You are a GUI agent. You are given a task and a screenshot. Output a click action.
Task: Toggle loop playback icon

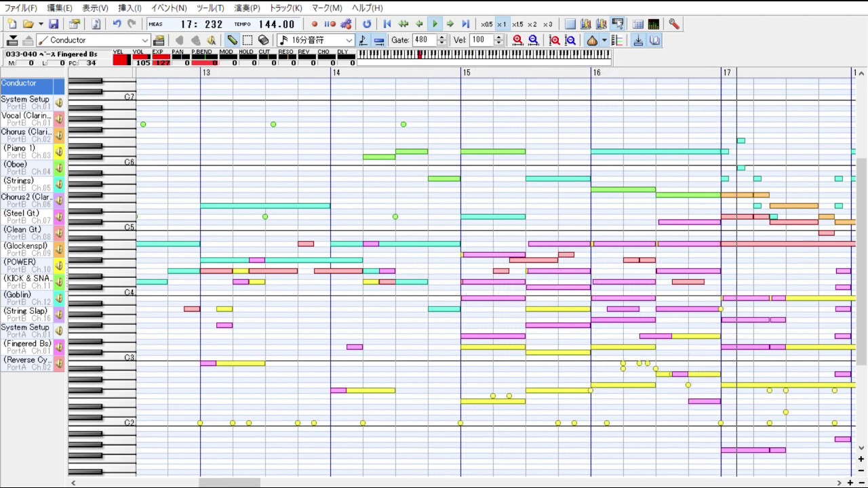pos(367,24)
